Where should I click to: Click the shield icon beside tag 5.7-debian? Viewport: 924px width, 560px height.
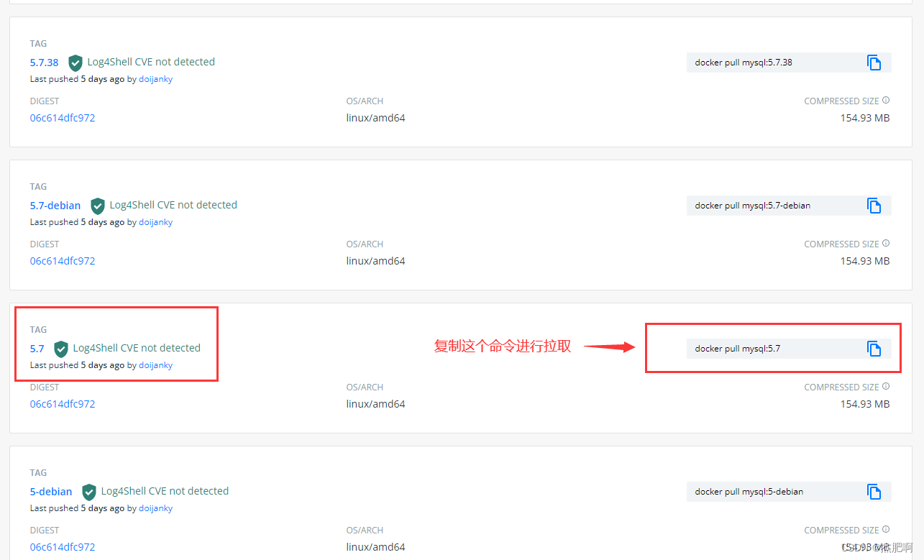98,206
